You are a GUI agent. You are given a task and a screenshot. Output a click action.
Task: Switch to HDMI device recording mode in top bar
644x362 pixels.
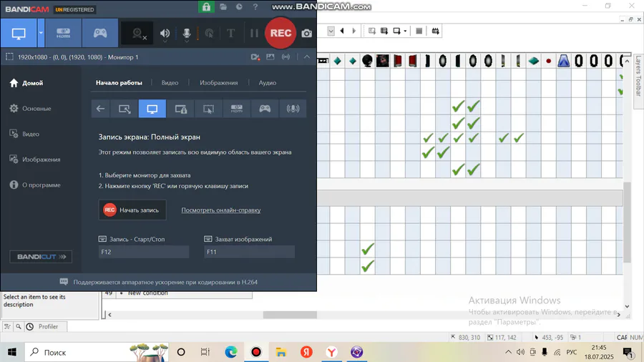click(x=63, y=33)
